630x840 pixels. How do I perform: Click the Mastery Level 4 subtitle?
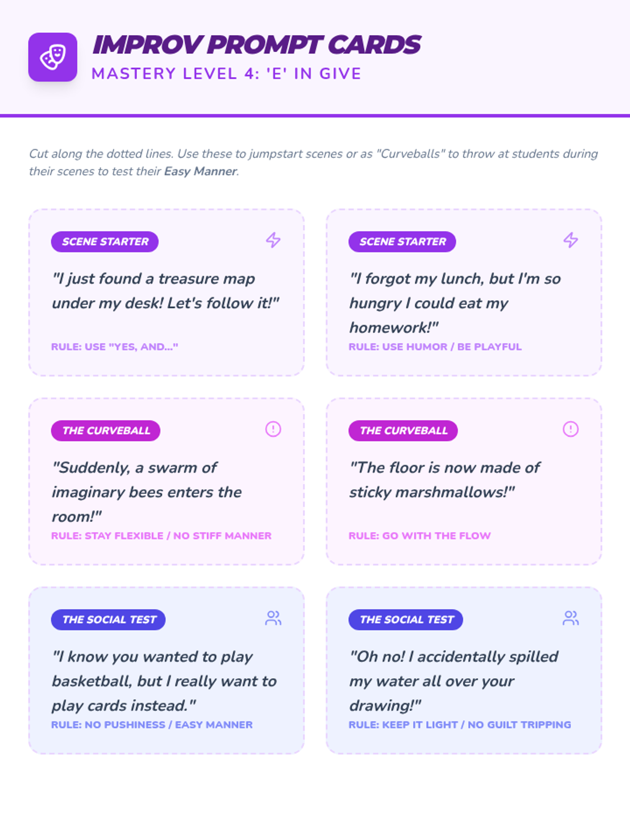pos(226,73)
